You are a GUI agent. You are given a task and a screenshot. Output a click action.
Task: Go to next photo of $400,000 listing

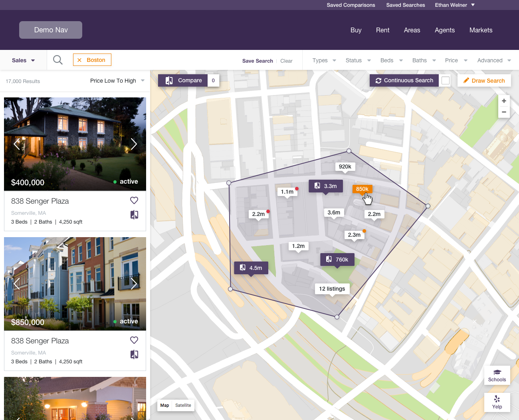134,144
